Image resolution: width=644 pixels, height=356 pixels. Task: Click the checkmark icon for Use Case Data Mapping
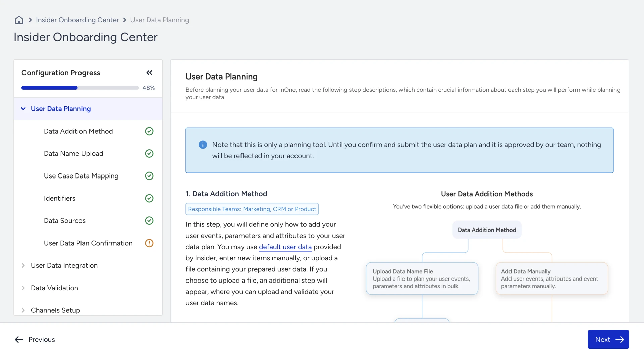(x=149, y=176)
